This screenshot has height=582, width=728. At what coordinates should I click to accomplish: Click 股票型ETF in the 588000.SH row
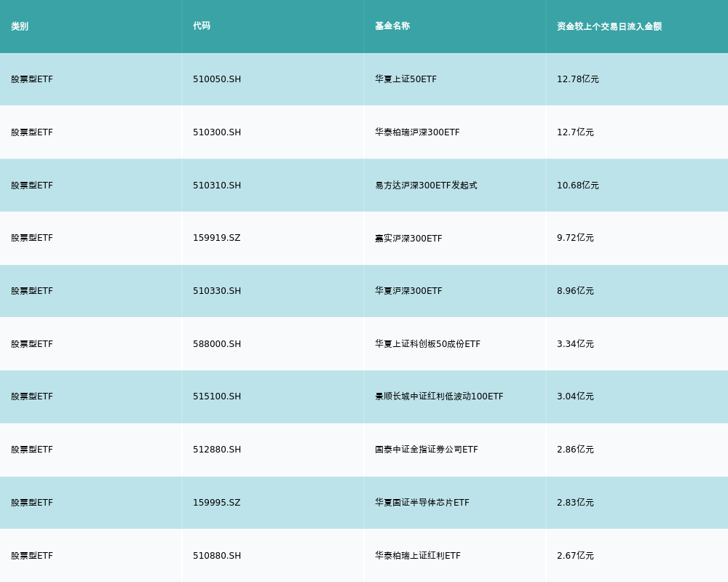pyautogui.click(x=32, y=344)
